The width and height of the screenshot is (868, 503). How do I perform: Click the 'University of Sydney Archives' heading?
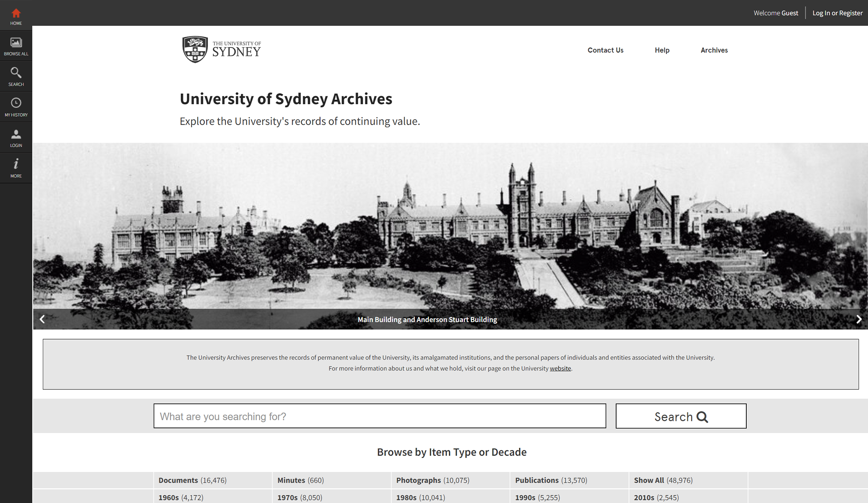coord(286,99)
